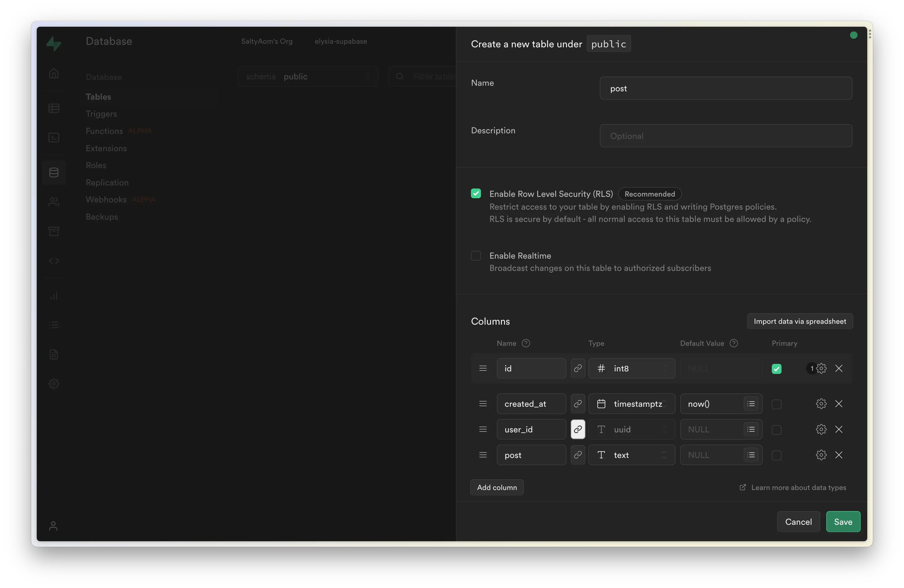This screenshot has height=588, width=904.
Task: Open type dropdown for post column
Action: pos(631,455)
